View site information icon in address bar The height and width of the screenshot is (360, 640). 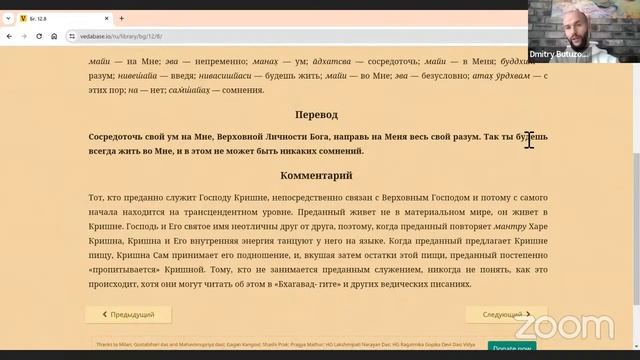[x=72, y=36]
